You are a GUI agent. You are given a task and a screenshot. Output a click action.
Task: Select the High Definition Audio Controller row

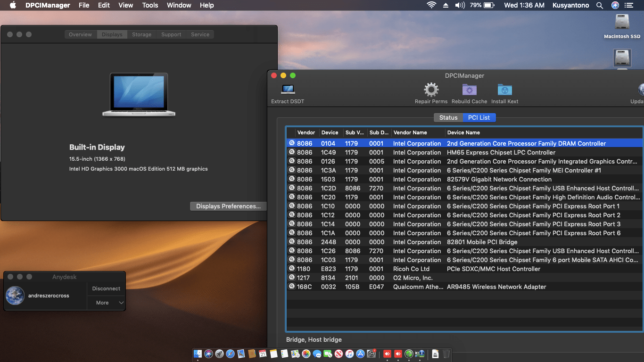point(464,197)
